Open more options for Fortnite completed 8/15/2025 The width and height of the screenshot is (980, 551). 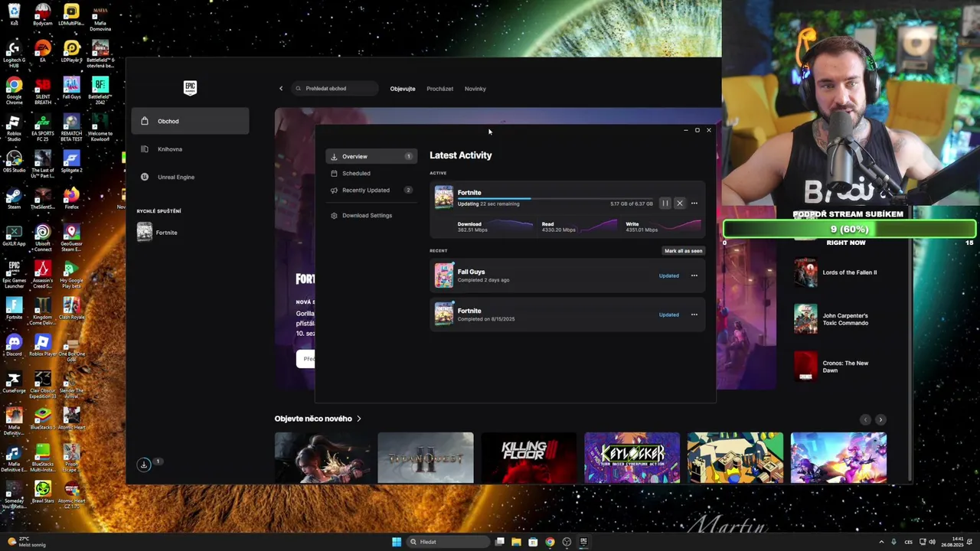(x=694, y=315)
